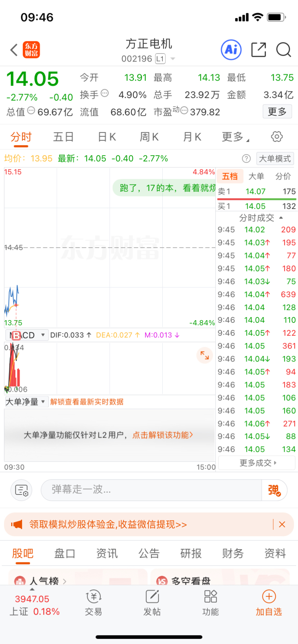The width and height of the screenshot is (298, 644).
Task: Open the 盘口 tab
Action: pos(65,553)
